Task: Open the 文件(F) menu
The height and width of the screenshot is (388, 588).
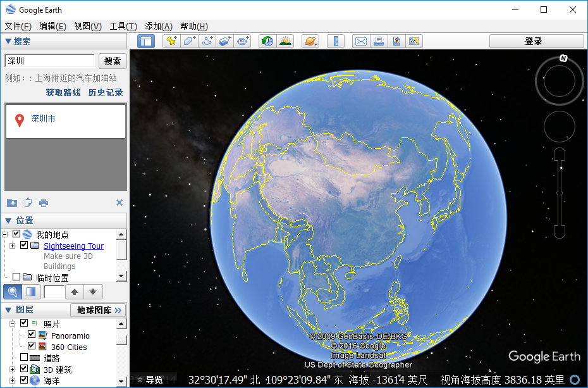Action: [x=18, y=26]
